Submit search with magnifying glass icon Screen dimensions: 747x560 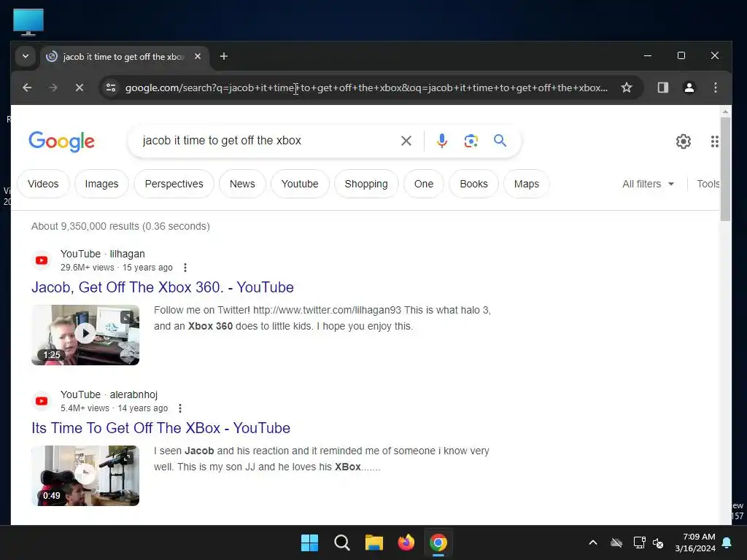pos(500,141)
